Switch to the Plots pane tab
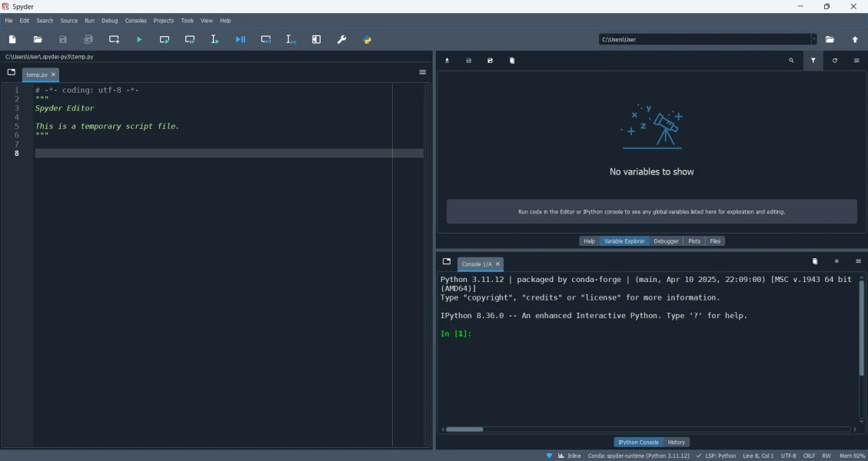 click(x=694, y=240)
